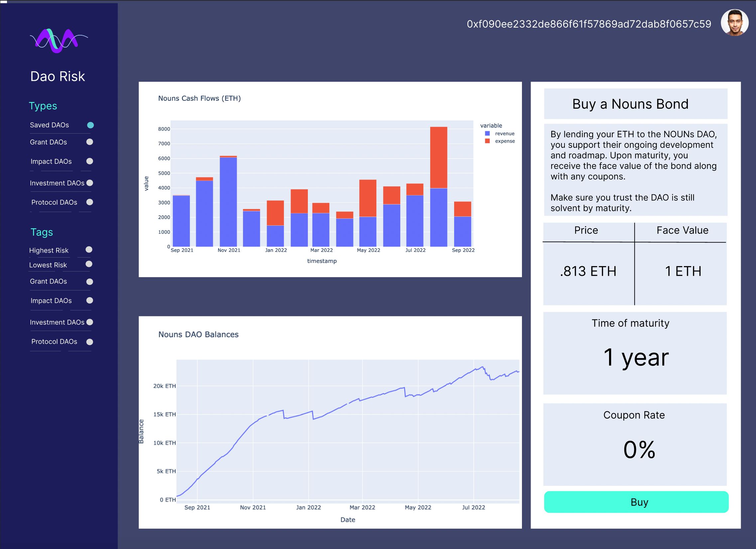Toggle the Impact DAOs type filter
The image size is (756, 549).
pos(89,161)
